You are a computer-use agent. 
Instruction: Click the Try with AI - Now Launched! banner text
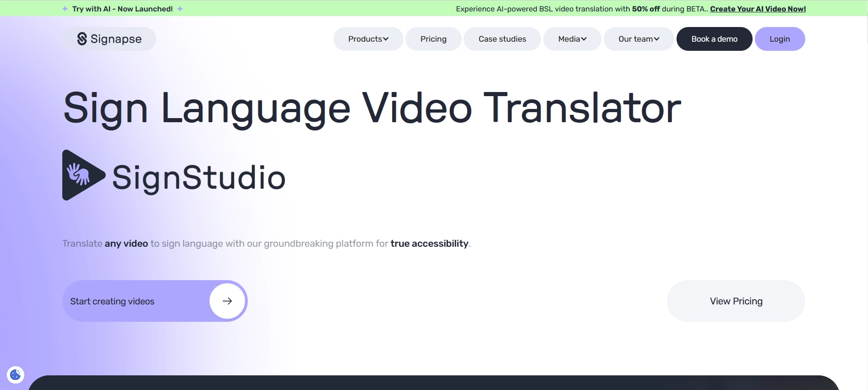(122, 9)
